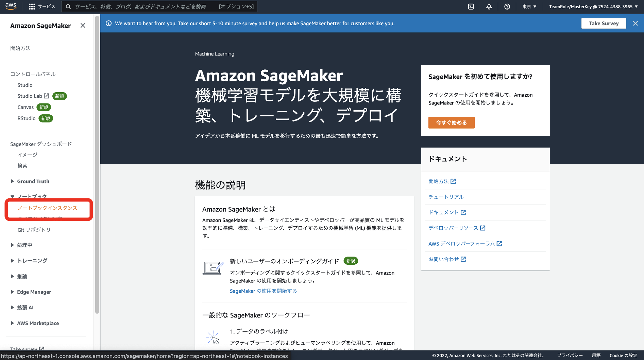644x360 pixels.
Task: Select RStudio in the sidebar
Action: pos(27,118)
